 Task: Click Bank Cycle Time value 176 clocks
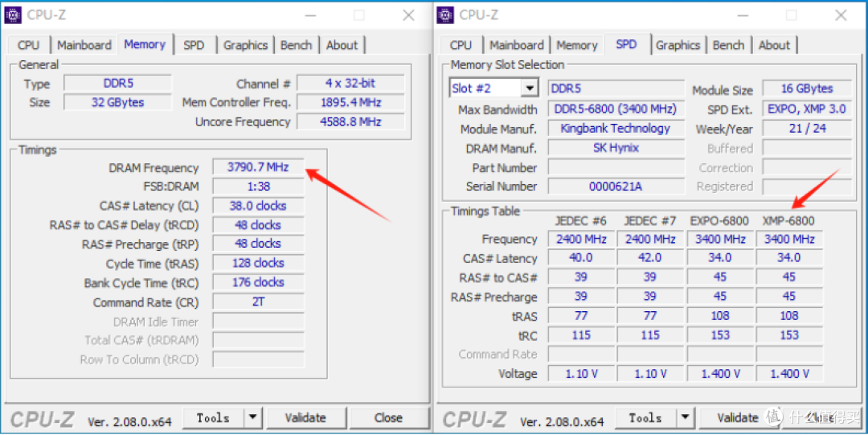click(259, 282)
